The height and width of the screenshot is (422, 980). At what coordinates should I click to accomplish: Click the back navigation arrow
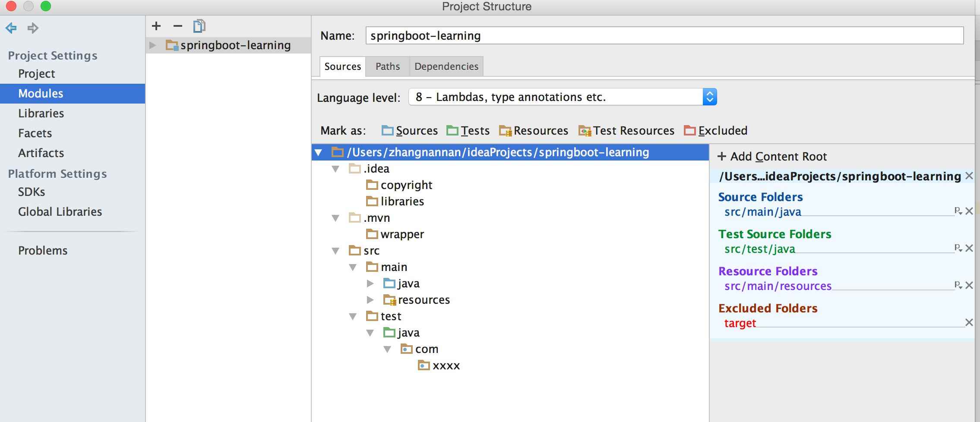coord(11,28)
